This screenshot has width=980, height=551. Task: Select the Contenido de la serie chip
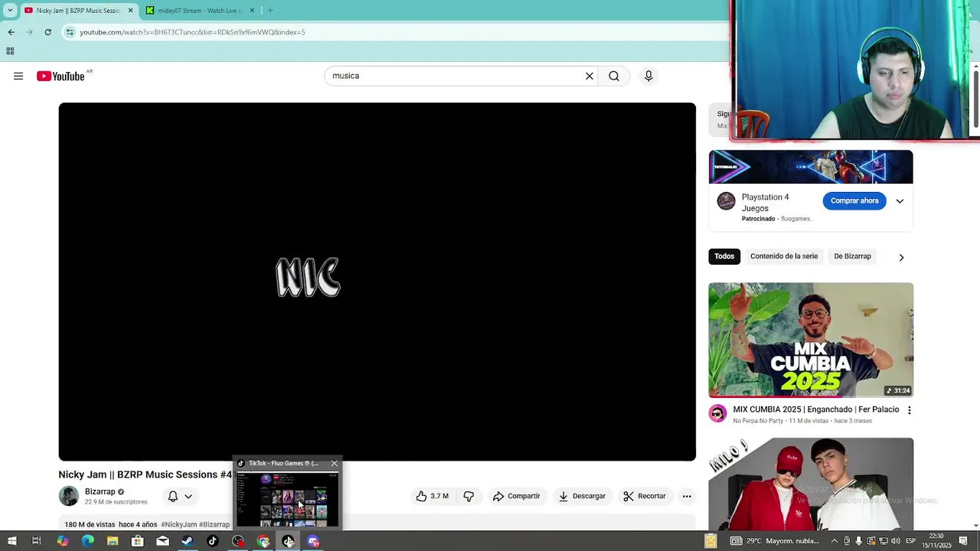tap(784, 256)
